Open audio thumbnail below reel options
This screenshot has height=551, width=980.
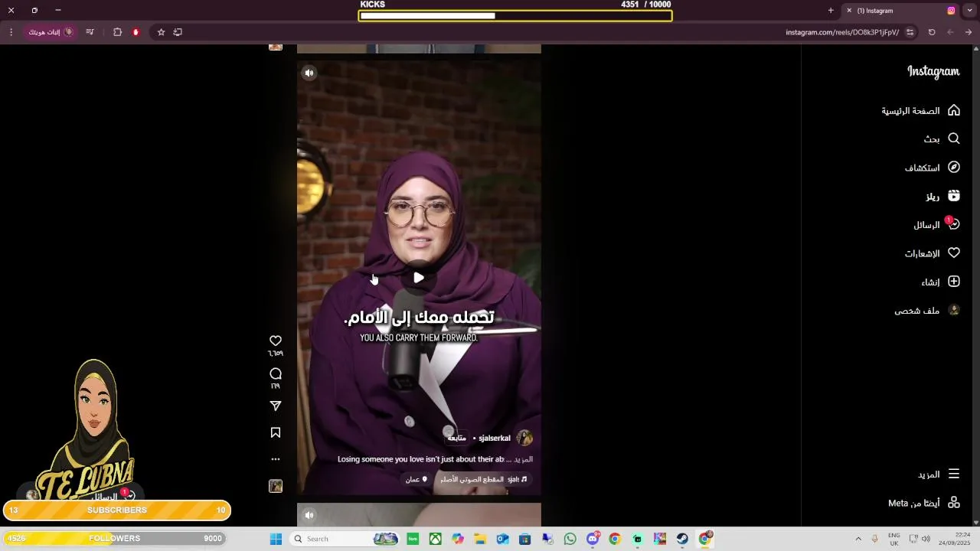tap(276, 486)
